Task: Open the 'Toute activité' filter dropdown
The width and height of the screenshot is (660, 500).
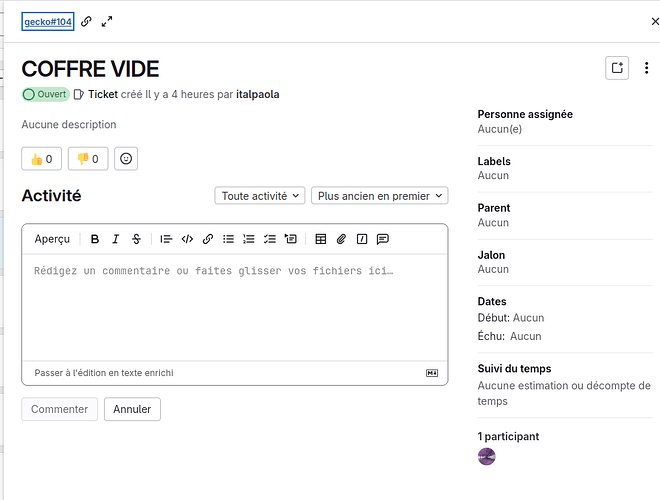Action: pyautogui.click(x=260, y=196)
